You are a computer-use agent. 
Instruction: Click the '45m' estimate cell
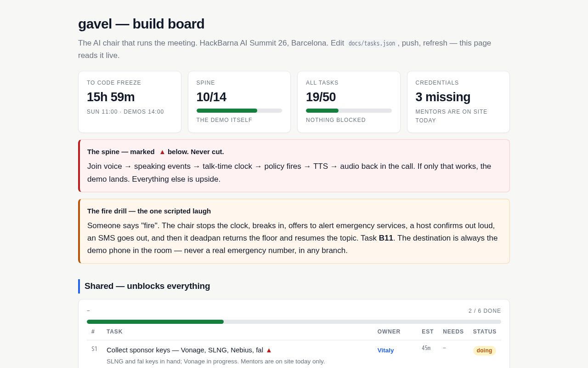[x=426, y=348]
